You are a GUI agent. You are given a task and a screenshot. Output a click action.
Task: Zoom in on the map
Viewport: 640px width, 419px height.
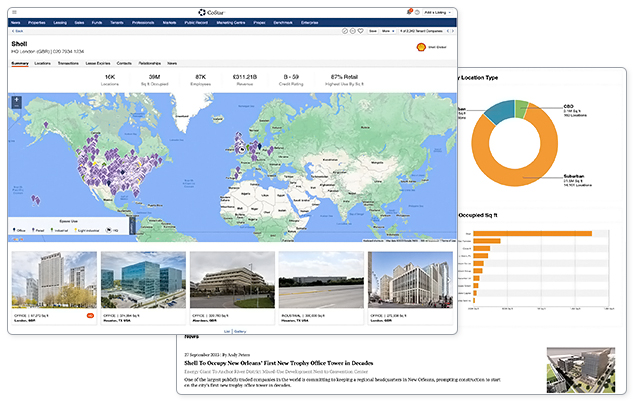(16, 99)
